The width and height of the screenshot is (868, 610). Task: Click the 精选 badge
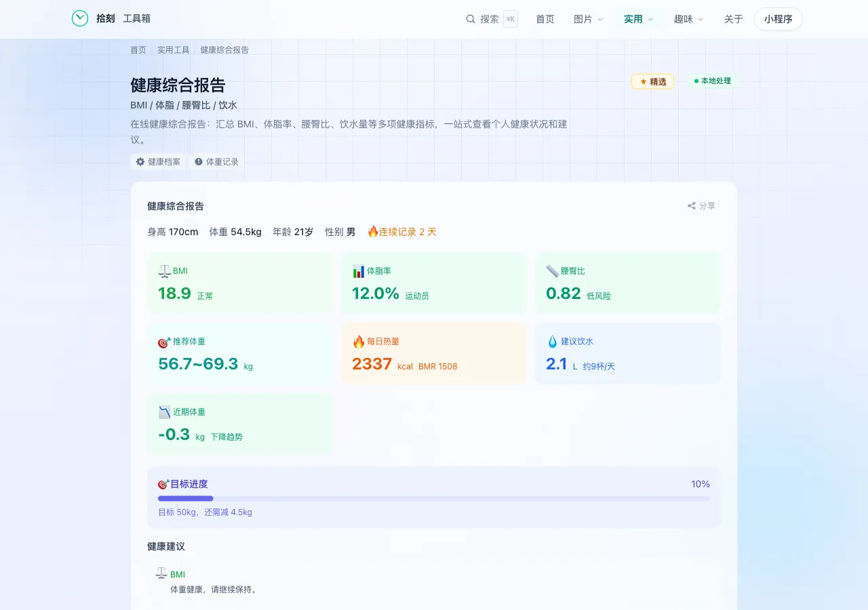pos(653,81)
